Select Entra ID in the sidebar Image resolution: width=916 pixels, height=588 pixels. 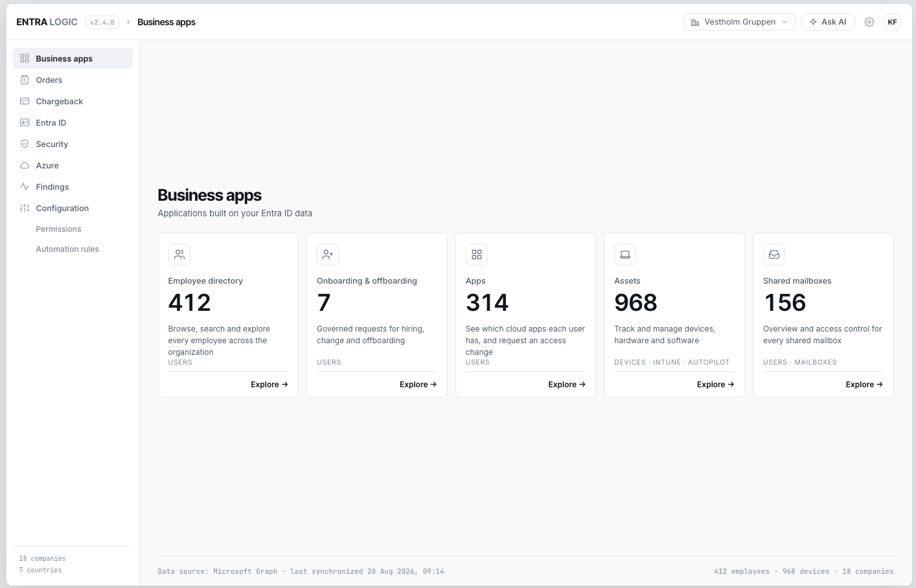point(73,122)
